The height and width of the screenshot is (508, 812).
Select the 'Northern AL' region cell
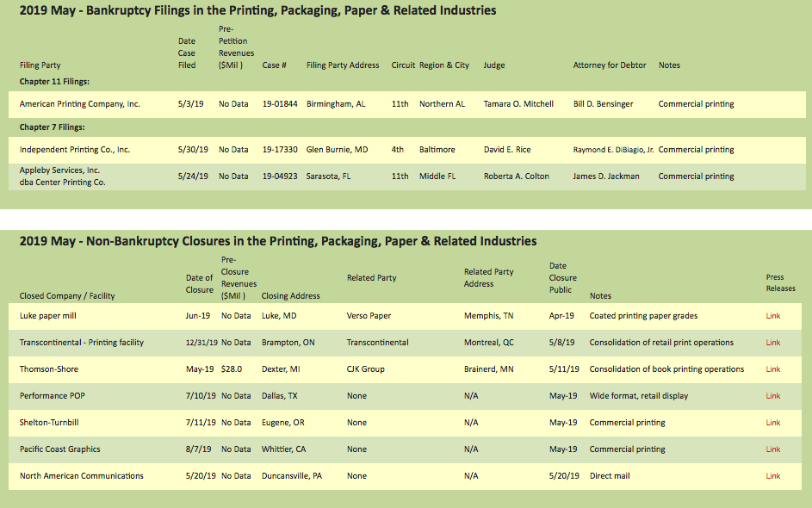(x=442, y=104)
